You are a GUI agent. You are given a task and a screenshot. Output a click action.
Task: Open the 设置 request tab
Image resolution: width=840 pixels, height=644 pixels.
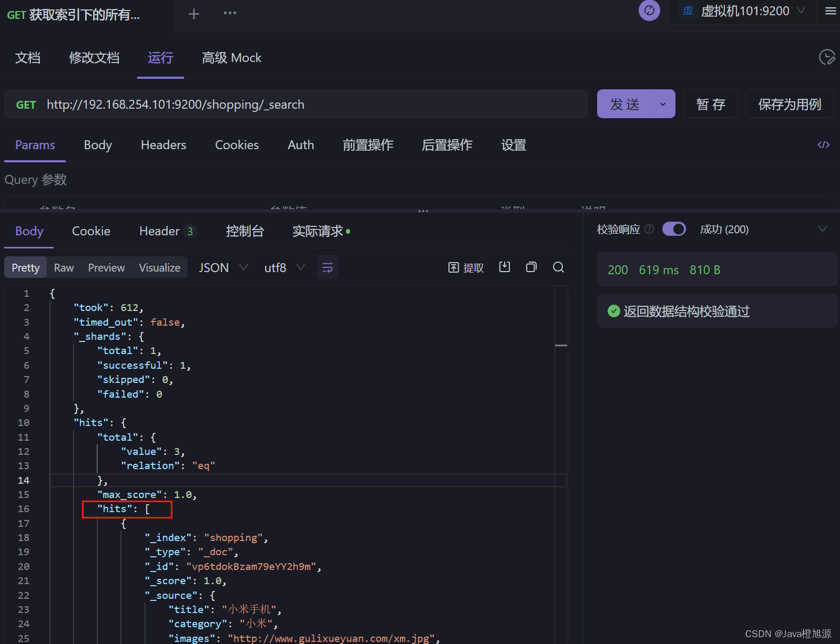514,145
